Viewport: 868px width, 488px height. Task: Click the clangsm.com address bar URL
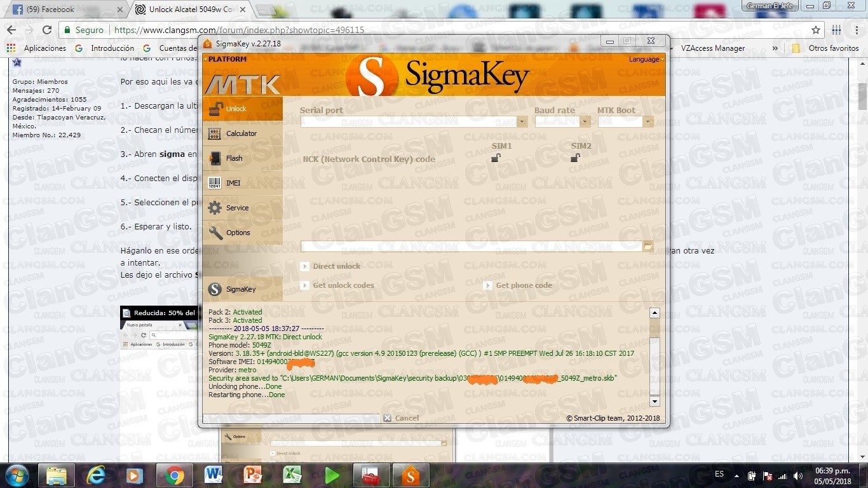[239, 30]
